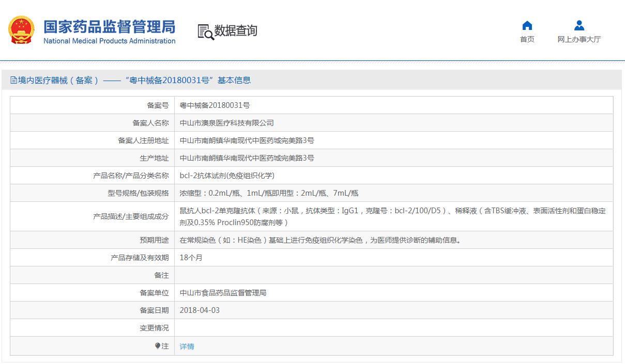The width and height of the screenshot is (625, 364).
Task: Click 网上办事大厅 text link
Action: coord(579,39)
